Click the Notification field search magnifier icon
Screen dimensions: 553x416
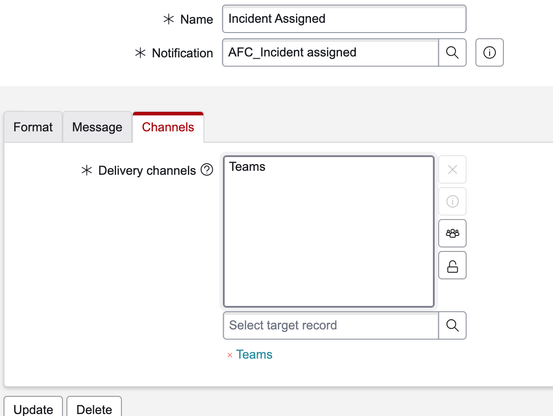[x=452, y=53]
